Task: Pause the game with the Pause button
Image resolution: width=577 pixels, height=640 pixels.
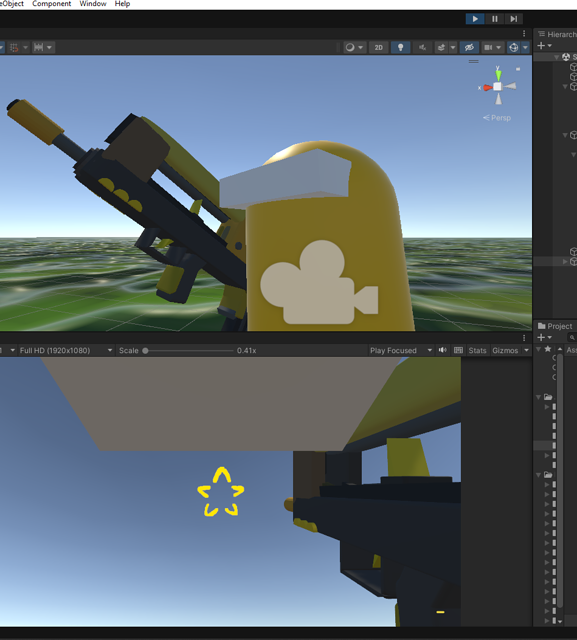Action: click(495, 19)
